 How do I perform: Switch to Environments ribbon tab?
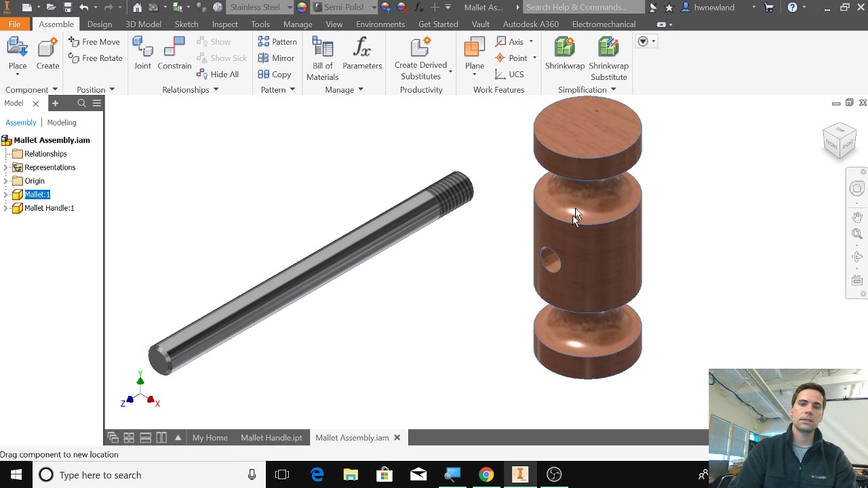[380, 24]
